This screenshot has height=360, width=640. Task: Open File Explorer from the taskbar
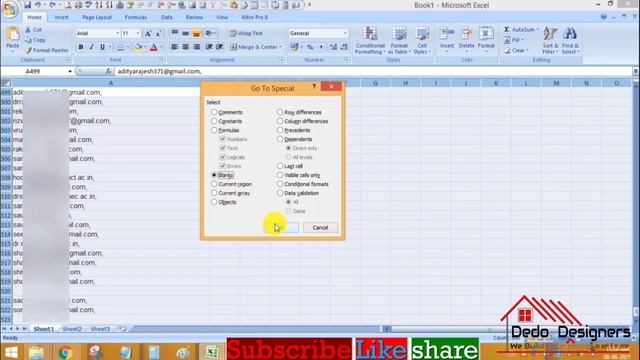coord(36,352)
